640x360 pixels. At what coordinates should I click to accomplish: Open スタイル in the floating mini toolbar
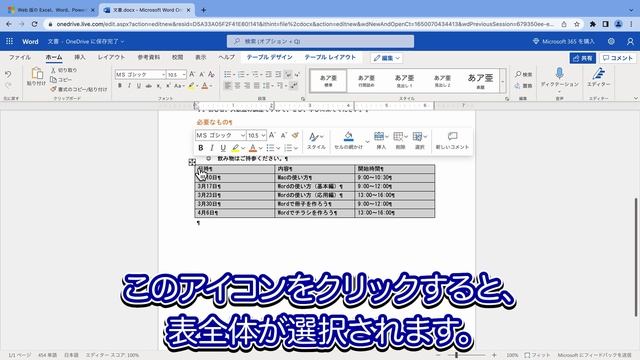pyautogui.click(x=316, y=140)
